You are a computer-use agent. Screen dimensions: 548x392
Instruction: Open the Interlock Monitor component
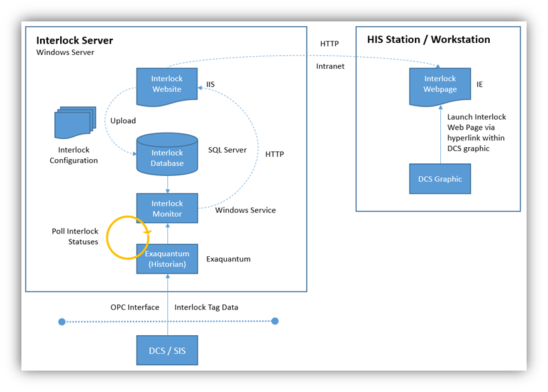167,207
